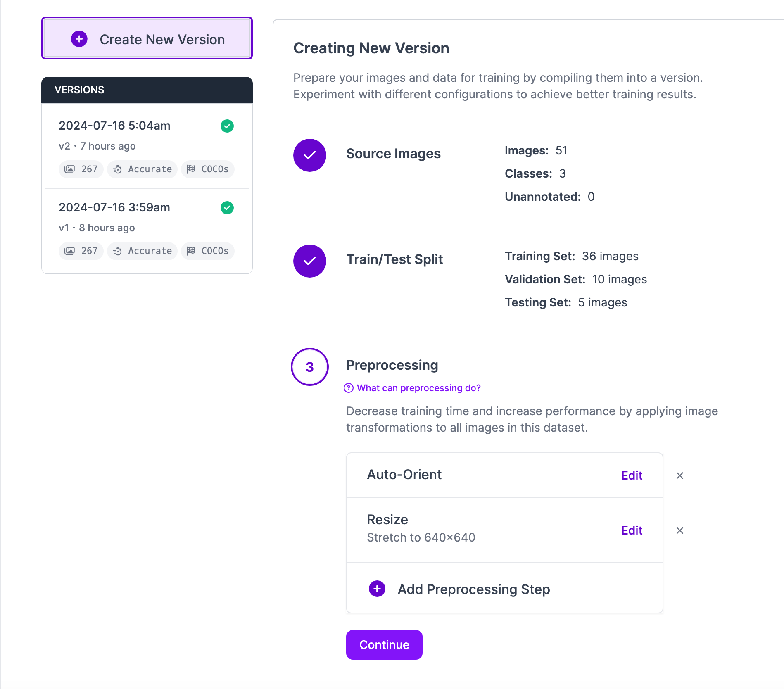The height and width of the screenshot is (689, 784).
Task: Remove the Auto-Orient preprocessing step
Action: point(680,475)
